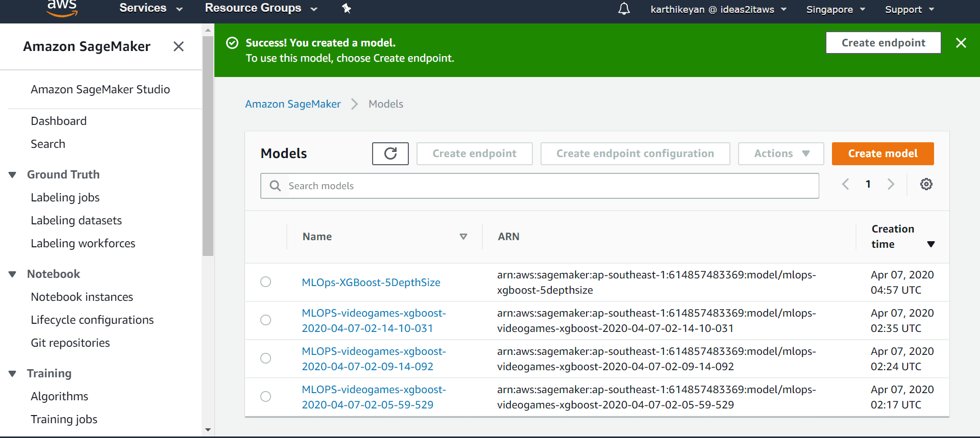980x438 pixels.
Task: Open the karthikeyan account menu
Action: [x=719, y=9]
